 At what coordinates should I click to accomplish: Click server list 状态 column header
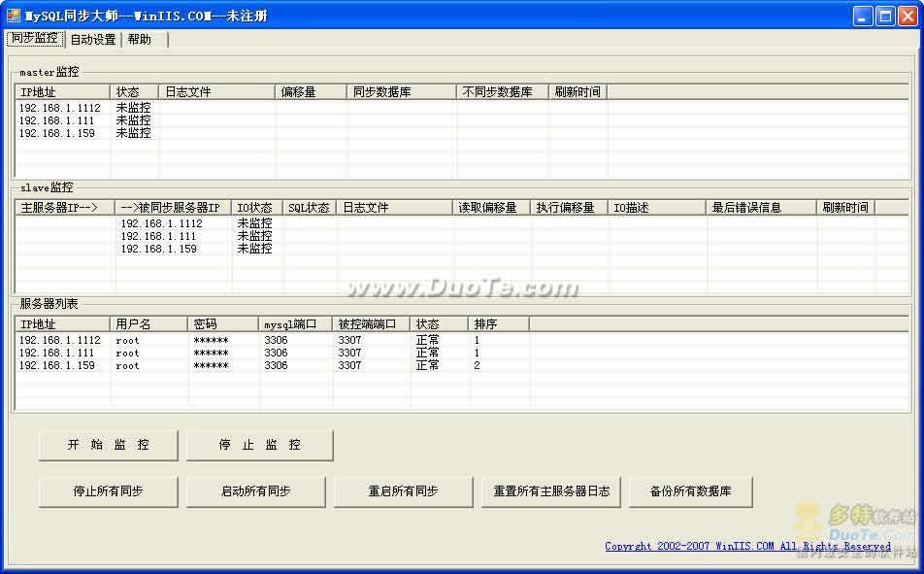point(439,324)
